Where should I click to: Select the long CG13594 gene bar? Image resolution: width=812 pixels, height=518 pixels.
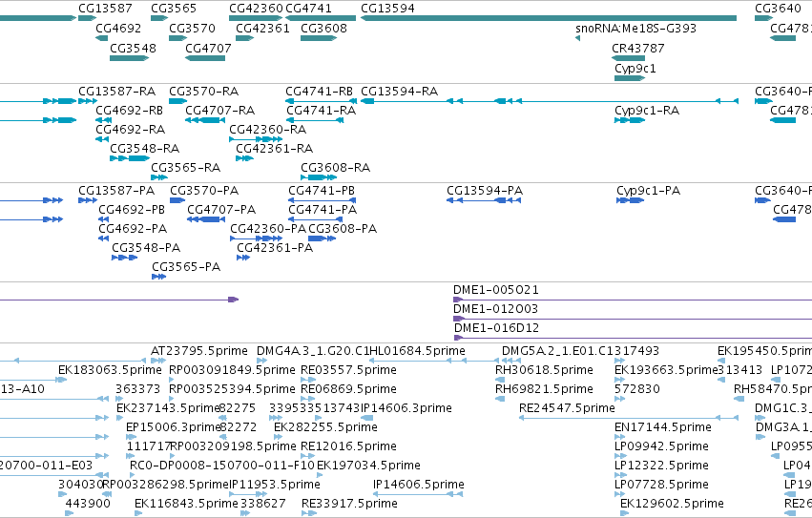pyautogui.click(x=549, y=18)
